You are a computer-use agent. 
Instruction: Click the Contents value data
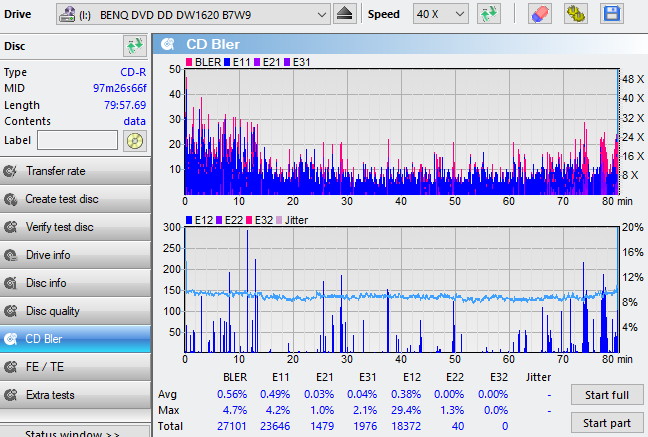coord(135,121)
